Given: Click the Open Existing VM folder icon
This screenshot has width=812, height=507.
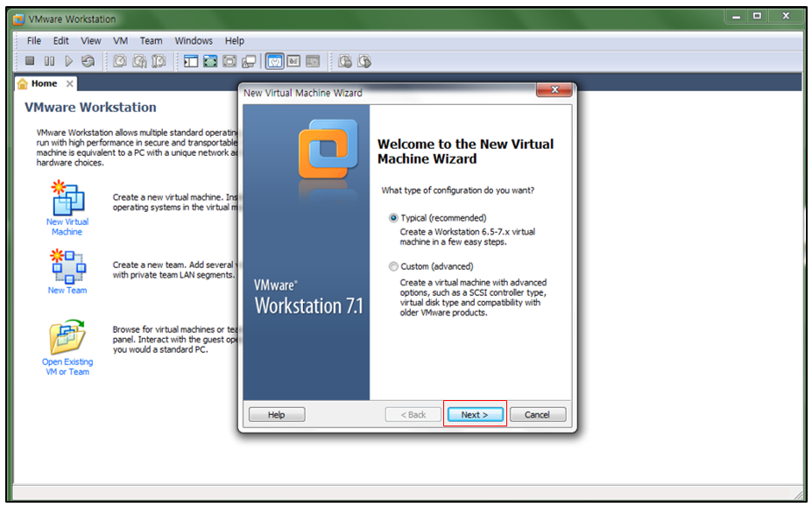Looking at the screenshot, I should (67, 337).
